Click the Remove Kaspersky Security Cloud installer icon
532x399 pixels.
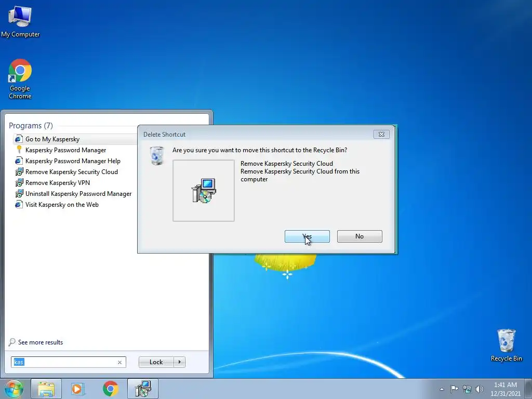[19, 171]
